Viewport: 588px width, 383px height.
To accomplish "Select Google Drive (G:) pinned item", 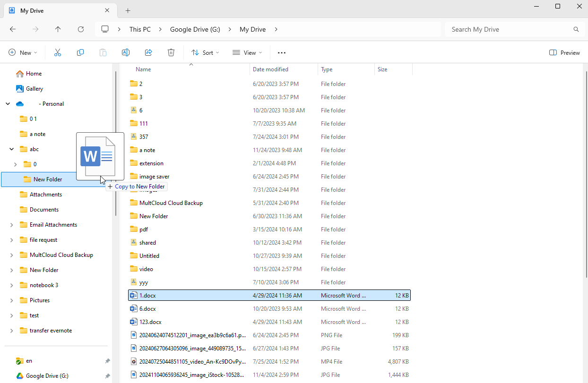I will [x=47, y=376].
